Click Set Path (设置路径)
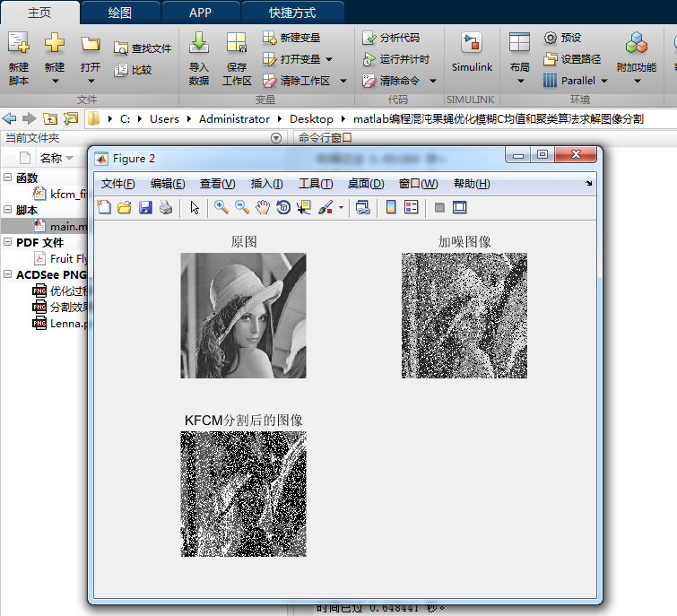This screenshot has width=677, height=616. click(x=572, y=58)
